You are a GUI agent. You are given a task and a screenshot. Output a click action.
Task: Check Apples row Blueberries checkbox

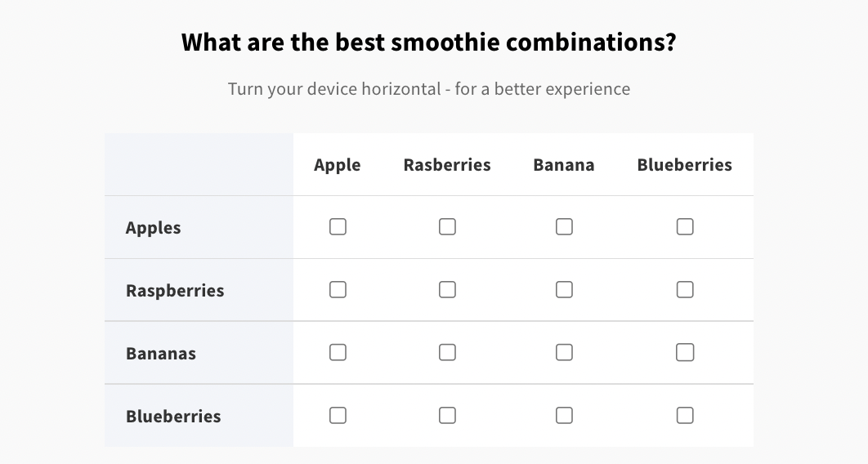(x=685, y=226)
